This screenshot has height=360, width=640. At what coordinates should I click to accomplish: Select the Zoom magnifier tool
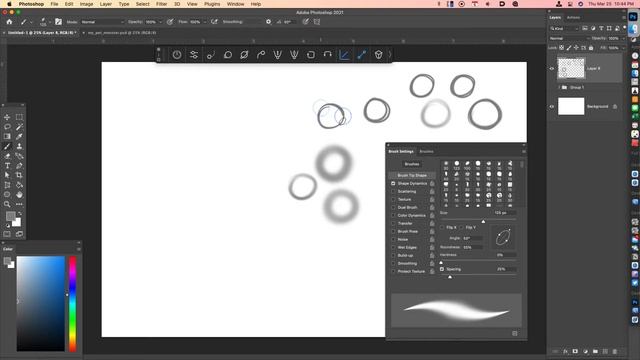pos(7,204)
